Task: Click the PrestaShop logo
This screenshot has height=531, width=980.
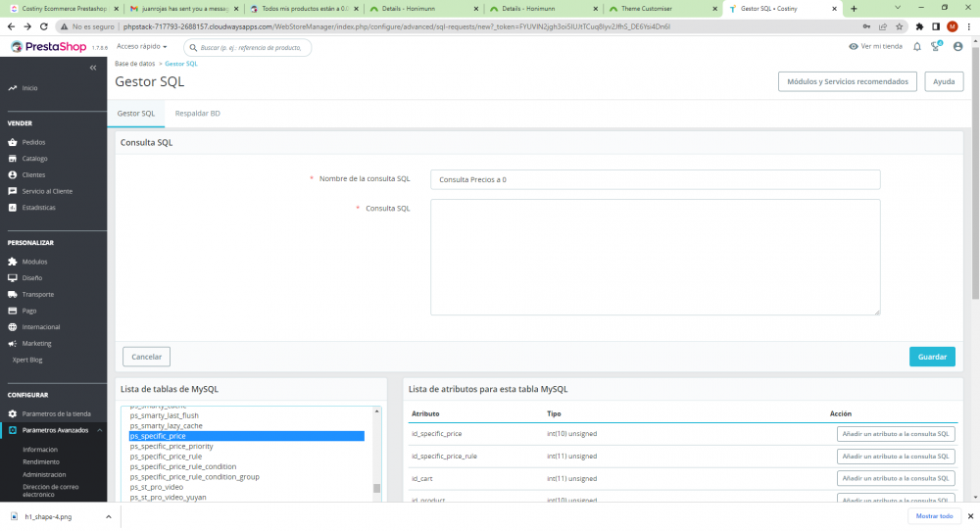Action: tap(48, 47)
